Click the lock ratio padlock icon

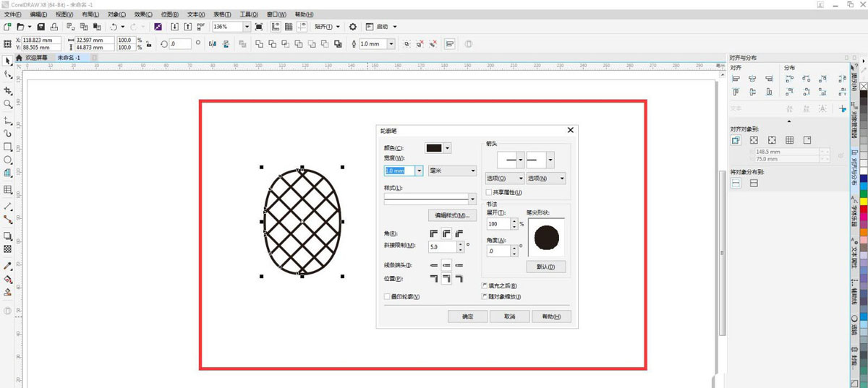148,44
